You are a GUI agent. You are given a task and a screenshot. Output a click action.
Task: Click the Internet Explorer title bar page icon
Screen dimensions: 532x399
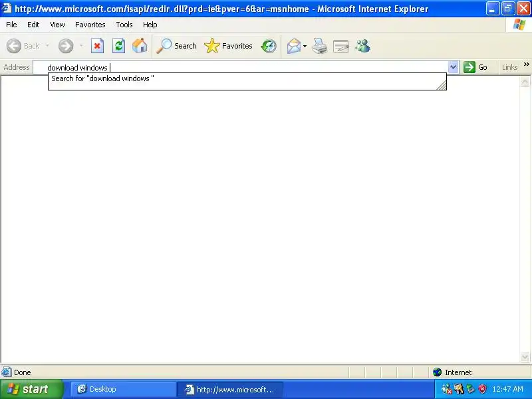[7, 8]
